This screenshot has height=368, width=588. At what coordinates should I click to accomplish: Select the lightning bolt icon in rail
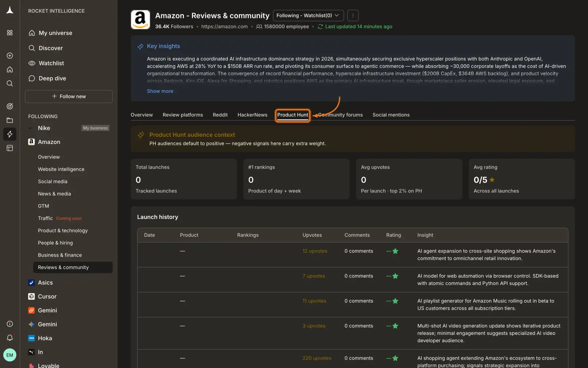point(10,134)
